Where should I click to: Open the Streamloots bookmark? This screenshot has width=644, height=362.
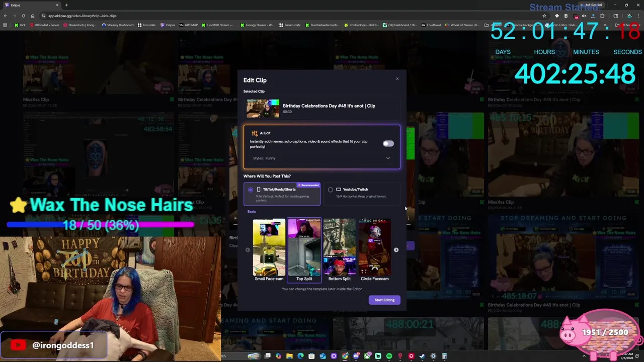80,25
